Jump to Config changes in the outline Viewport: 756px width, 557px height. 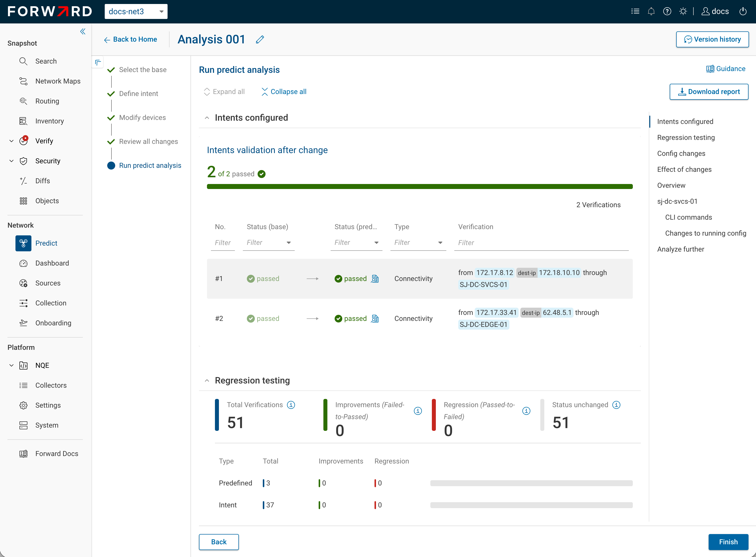[681, 153]
